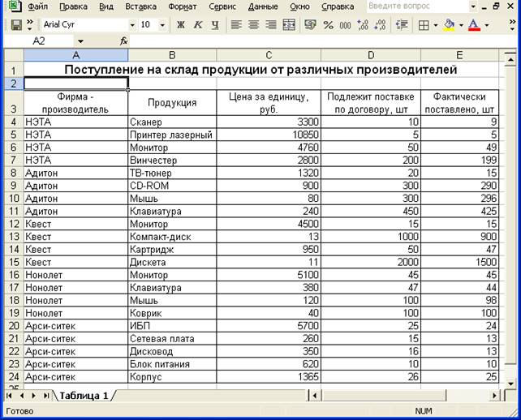Click the Save icon in the toolbar
Screen dimensions: 521x420
15,25
